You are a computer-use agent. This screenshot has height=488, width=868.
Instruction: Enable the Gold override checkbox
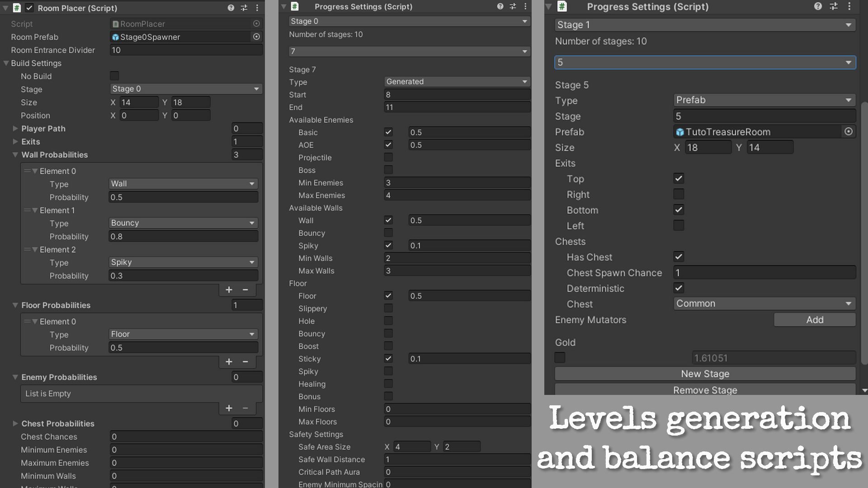pos(560,357)
